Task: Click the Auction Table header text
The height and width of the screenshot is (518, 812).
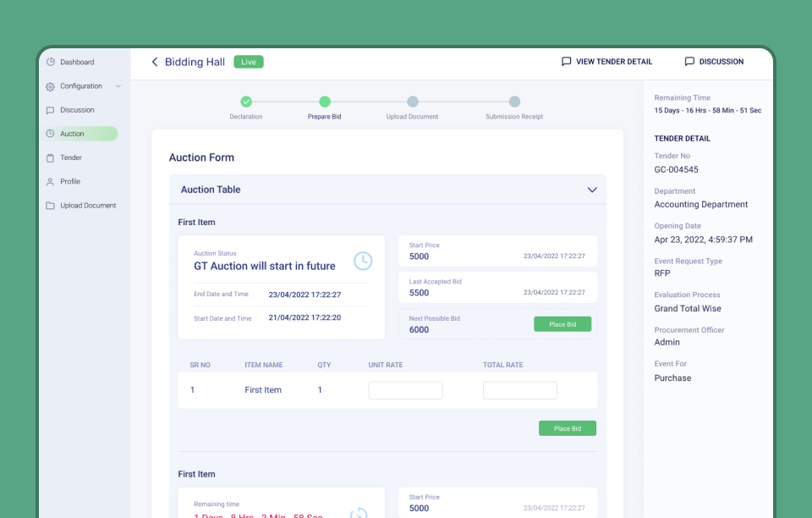Action: point(211,190)
